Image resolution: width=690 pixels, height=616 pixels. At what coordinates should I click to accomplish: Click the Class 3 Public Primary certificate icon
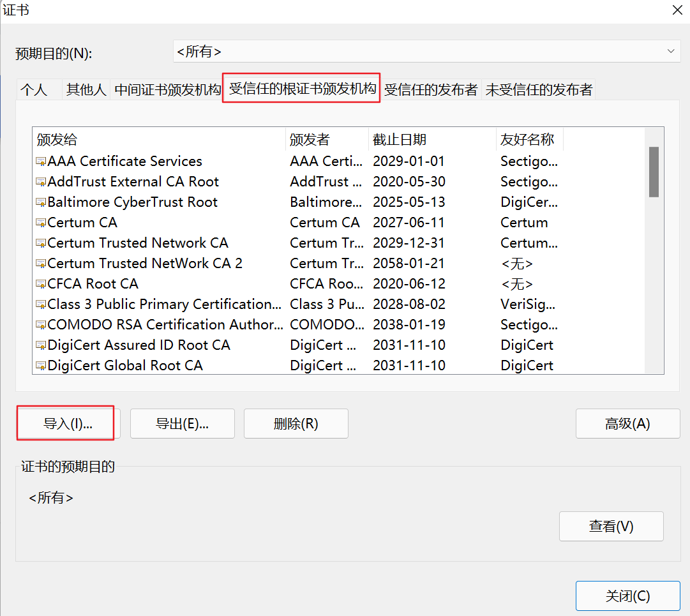point(41,304)
